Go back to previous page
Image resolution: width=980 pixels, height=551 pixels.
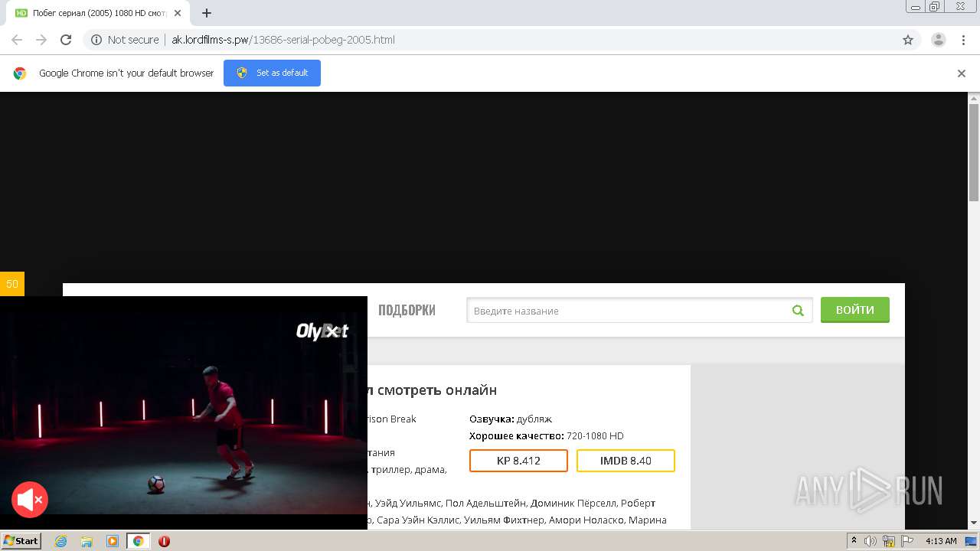pyautogui.click(x=17, y=40)
